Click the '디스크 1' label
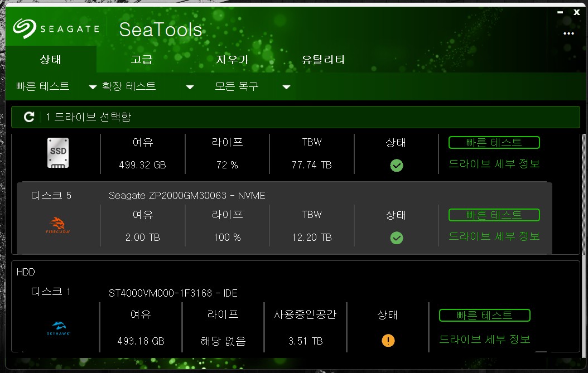This screenshot has height=373, width=588. 51,291
